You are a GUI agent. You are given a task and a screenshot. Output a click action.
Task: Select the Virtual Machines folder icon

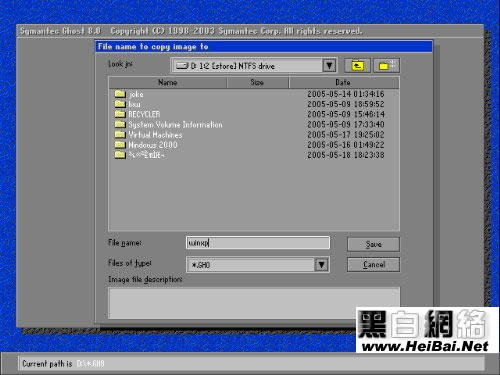tap(120, 134)
